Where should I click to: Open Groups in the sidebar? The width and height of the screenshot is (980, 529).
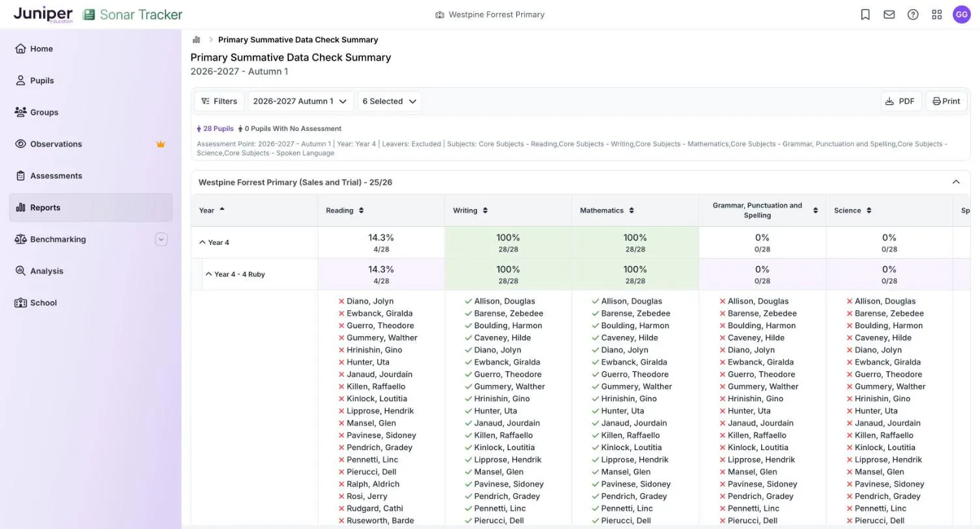[x=91, y=112]
